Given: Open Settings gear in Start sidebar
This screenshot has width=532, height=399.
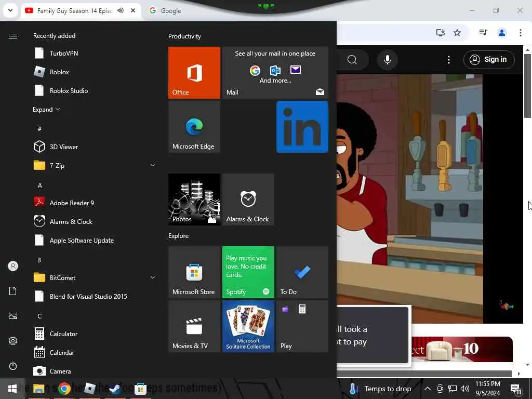Looking at the screenshot, I should tap(13, 341).
